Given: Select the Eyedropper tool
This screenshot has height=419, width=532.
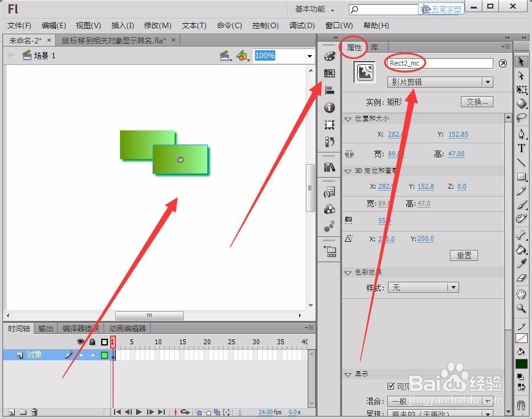Looking at the screenshot, I should pyautogui.click(x=522, y=263).
